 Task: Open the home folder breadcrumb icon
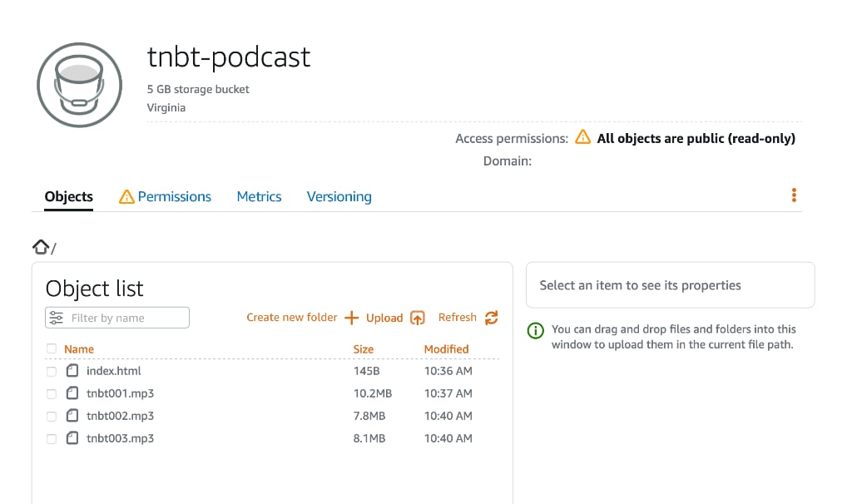click(x=40, y=245)
